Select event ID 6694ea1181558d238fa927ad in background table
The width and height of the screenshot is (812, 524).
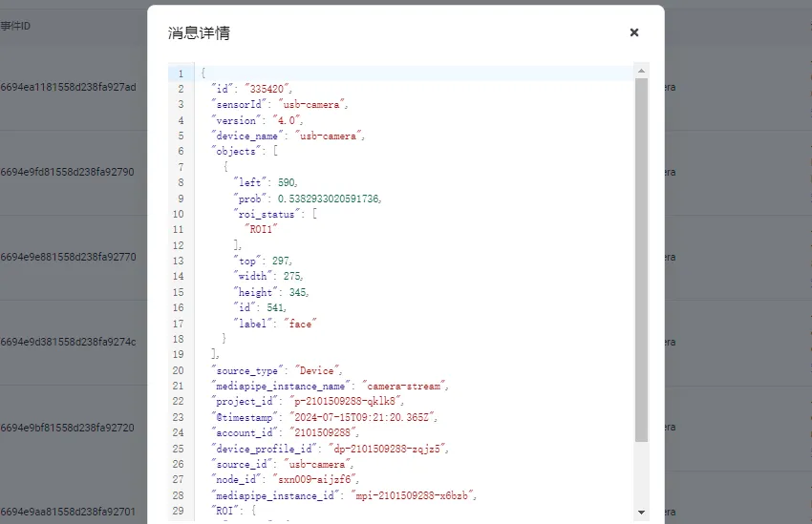click(x=68, y=87)
